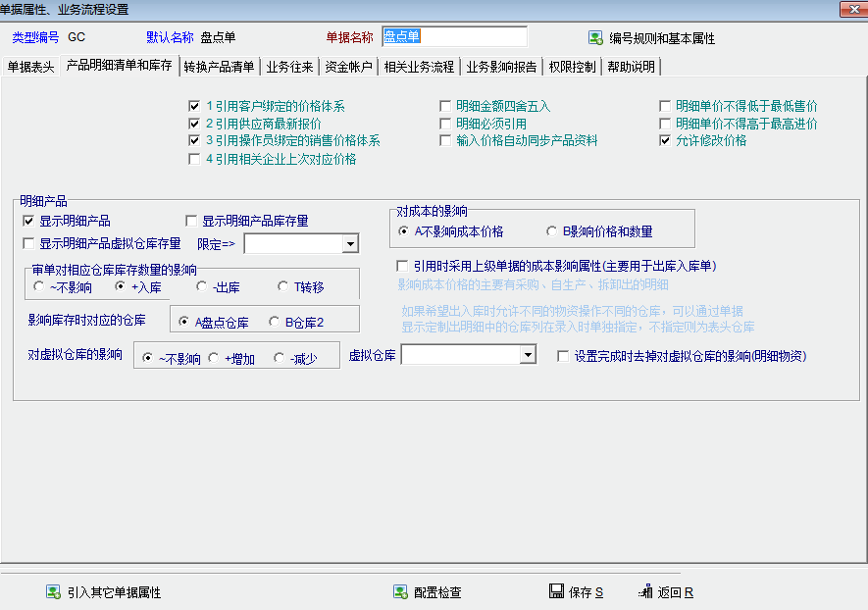Viewport: 868px width, 610px height.
Task: Toggle 明细金额四舍五入 checkbox
Action: (x=447, y=106)
